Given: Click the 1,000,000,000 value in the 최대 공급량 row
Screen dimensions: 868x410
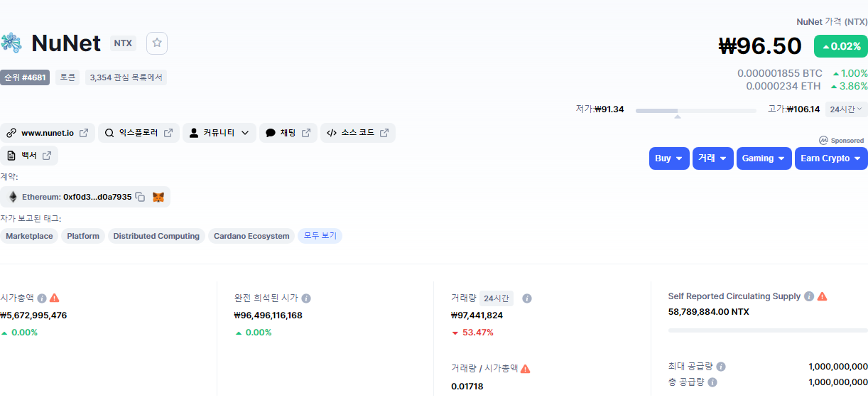Looking at the screenshot, I should pyautogui.click(x=838, y=367).
